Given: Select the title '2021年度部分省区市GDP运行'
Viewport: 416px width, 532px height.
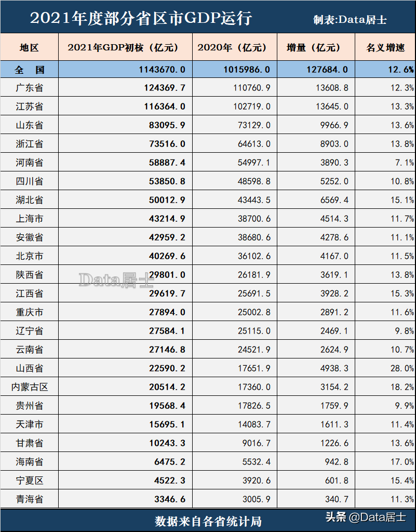Looking at the screenshot, I should (x=141, y=18).
